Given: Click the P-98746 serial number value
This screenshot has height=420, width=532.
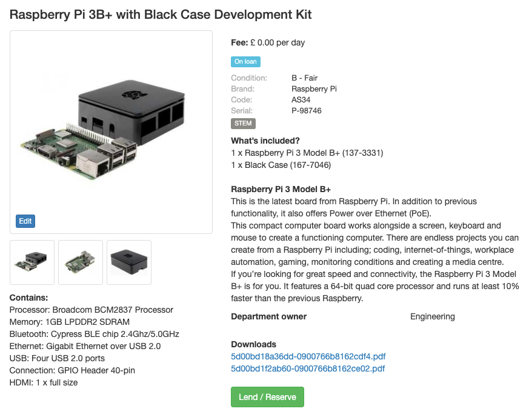Looking at the screenshot, I should [x=307, y=110].
